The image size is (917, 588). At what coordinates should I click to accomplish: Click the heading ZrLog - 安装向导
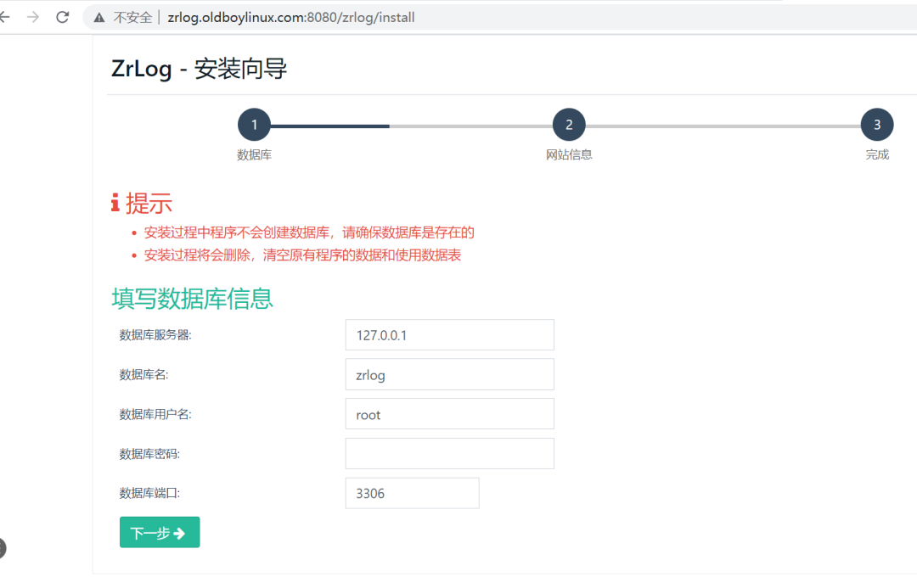(199, 69)
